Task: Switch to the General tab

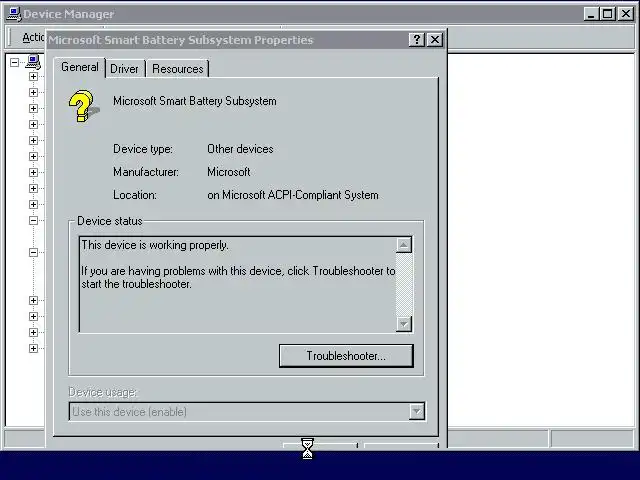Action: (80, 67)
